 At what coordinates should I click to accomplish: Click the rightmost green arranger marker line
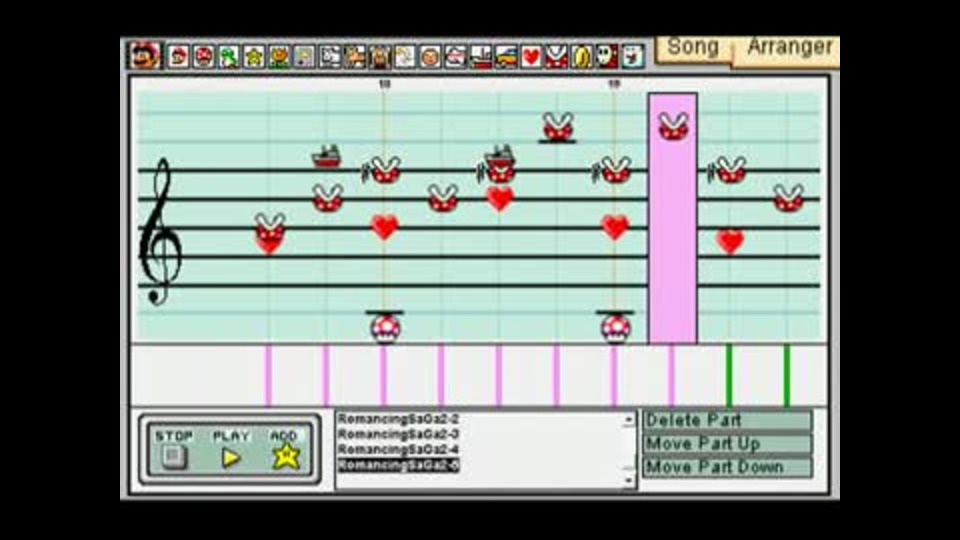787,375
